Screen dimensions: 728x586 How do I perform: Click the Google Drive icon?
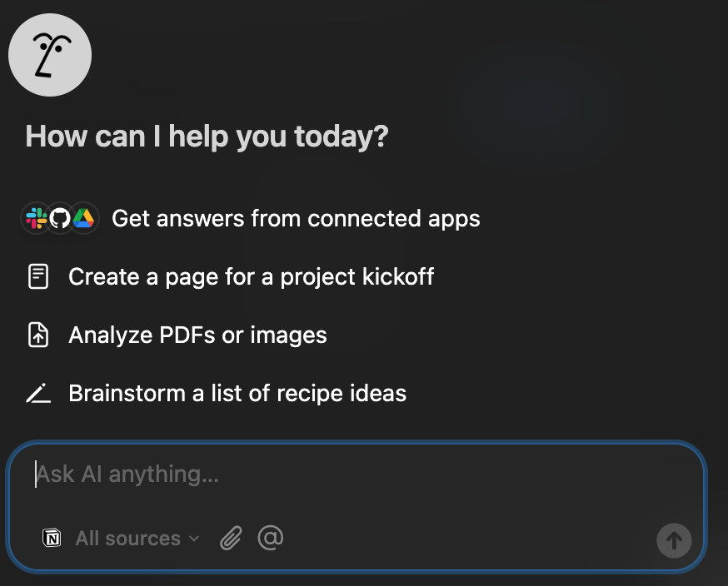coord(83,218)
